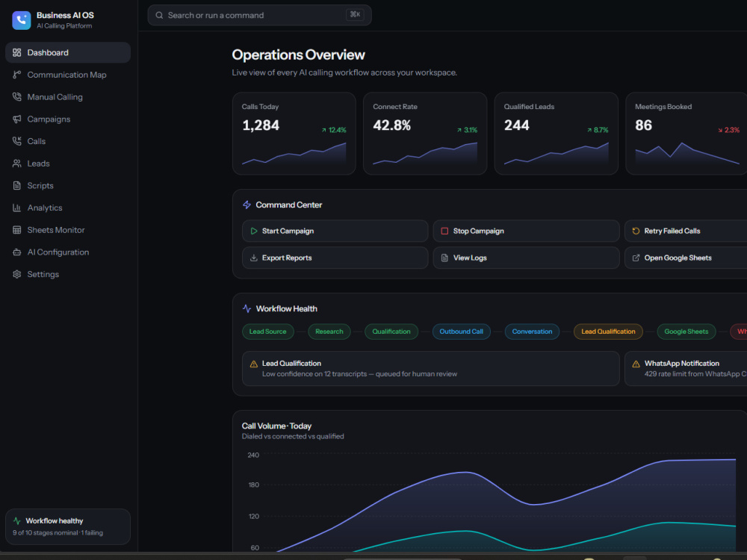Click Open Google Sheets button
The image size is (747, 560).
[686, 258]
